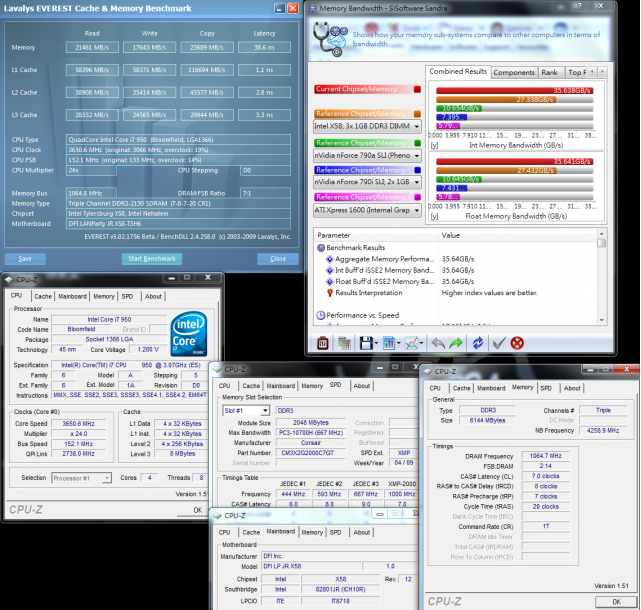Click the red circle cancel icon in Sandra
The height and width of the screenshot is (610, 641).
517,343
